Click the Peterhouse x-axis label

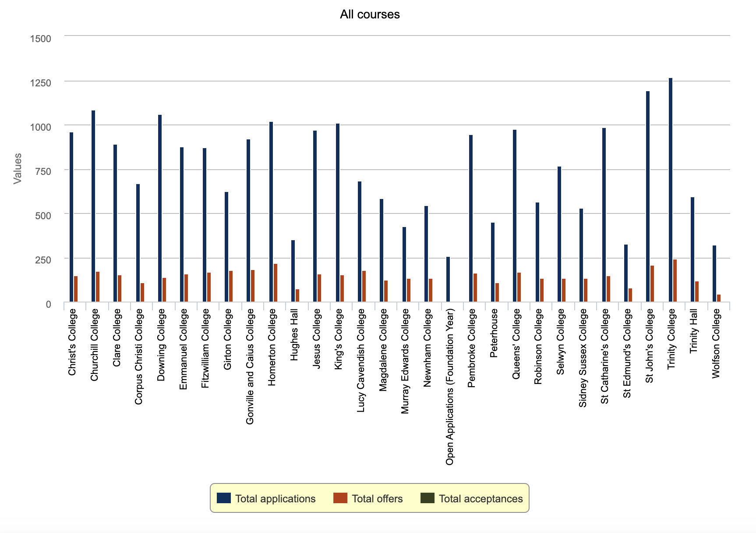point(494,333)
